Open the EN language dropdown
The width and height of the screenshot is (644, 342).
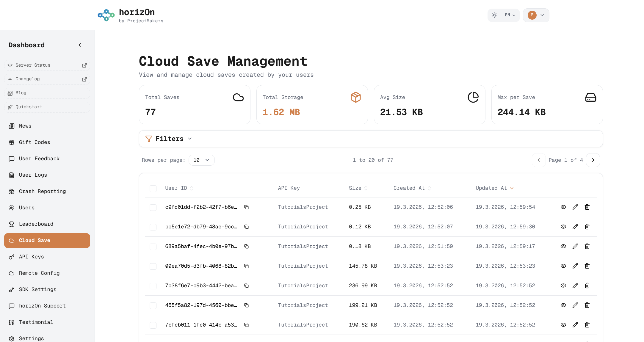coord(510,15)
